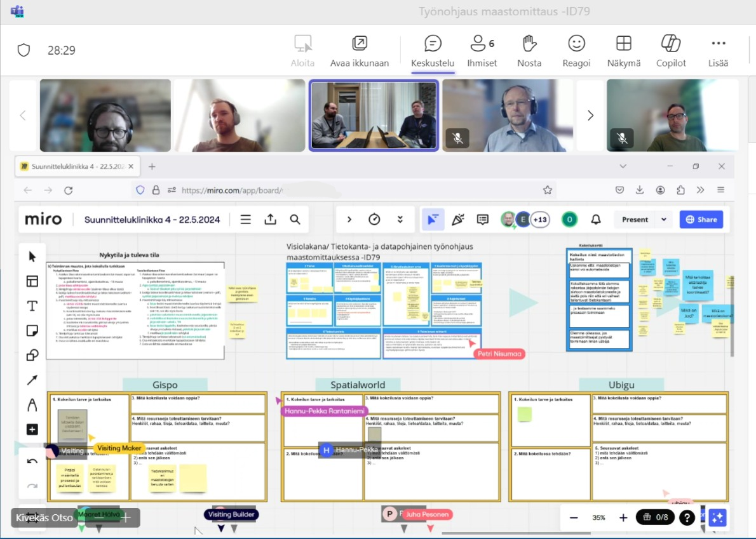Select the Suunnitteluklinikka 4 browser tab
Screen dimensions: 756x539
coord(77,166)
